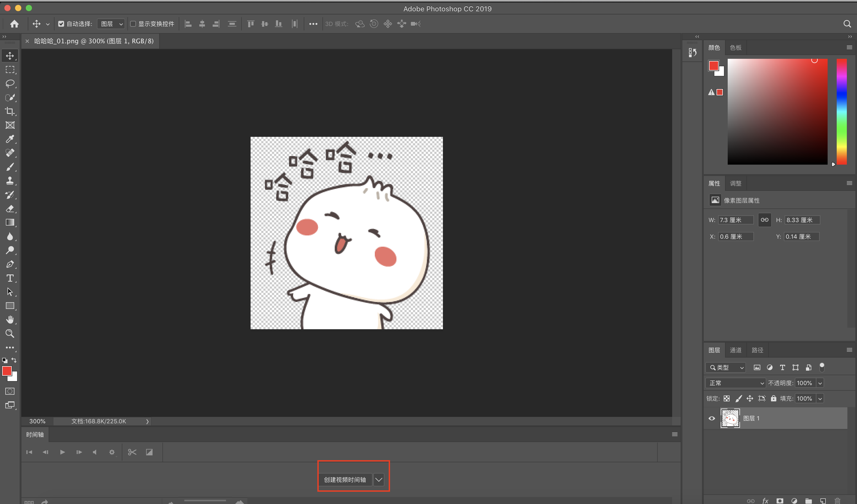
Task: Switch foreground and background colors arrow
Action: coord(14,360)
